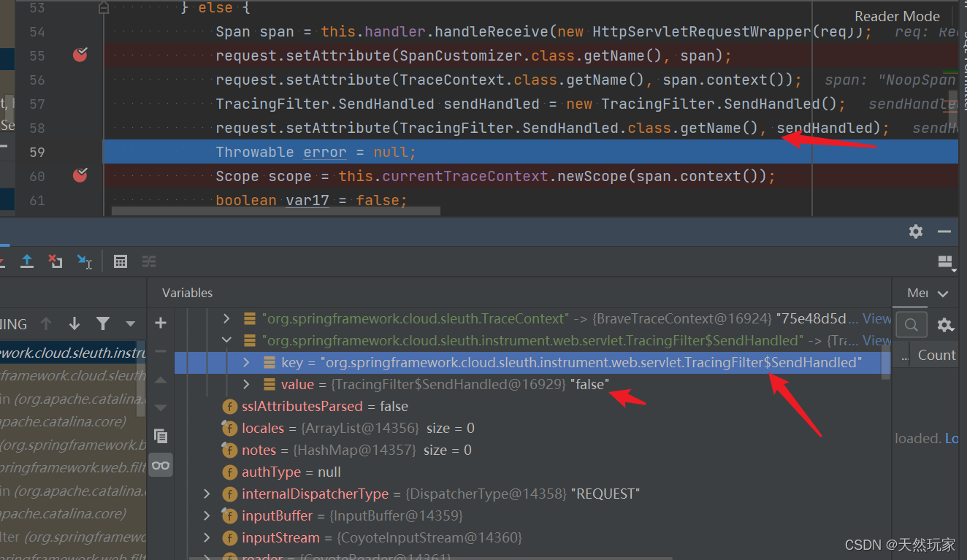Hide the debug tool window with dash icon

tap(944, 231)
